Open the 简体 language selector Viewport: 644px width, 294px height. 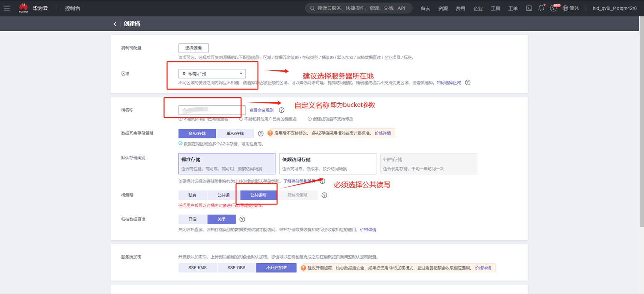[x=571, y=8]
